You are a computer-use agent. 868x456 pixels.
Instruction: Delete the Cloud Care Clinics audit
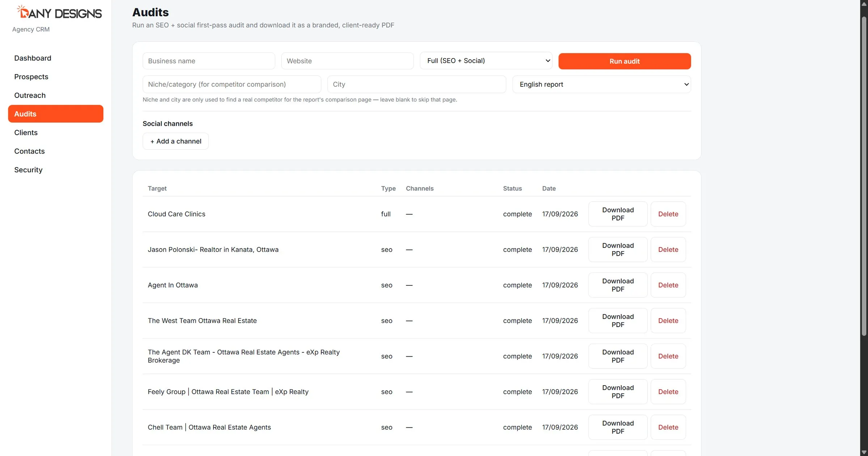tap(668, 214)
